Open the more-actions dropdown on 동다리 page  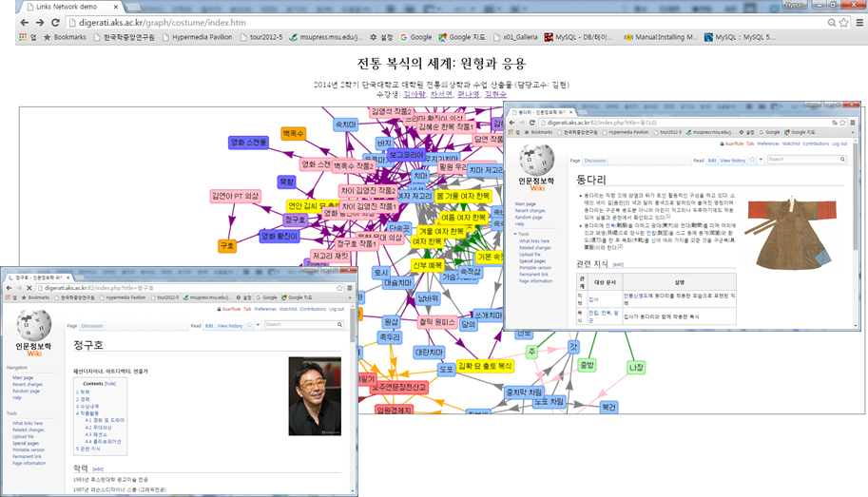tap(762, 161)
